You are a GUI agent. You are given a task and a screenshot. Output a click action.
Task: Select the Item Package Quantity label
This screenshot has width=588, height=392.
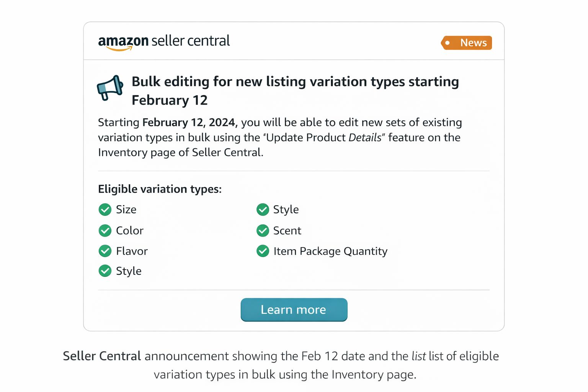click(x=330, y=251)
